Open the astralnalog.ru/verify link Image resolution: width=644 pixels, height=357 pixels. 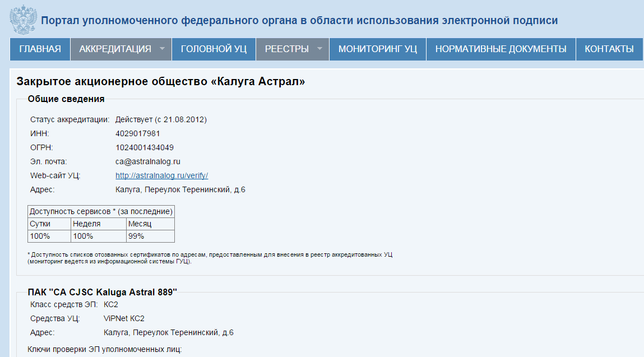pos(161,175)
